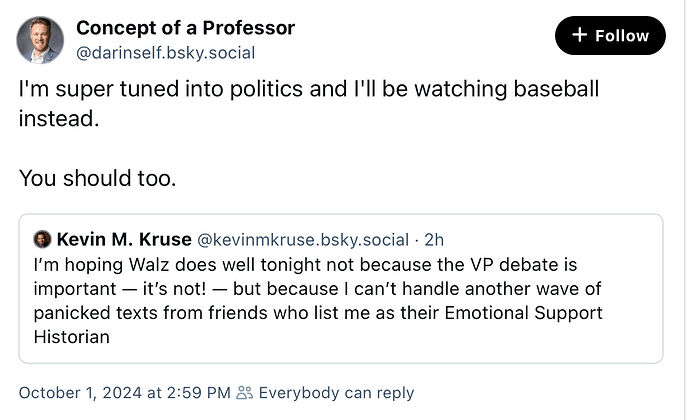Click the Follow button
690x420 pixels.
[610, 36]
